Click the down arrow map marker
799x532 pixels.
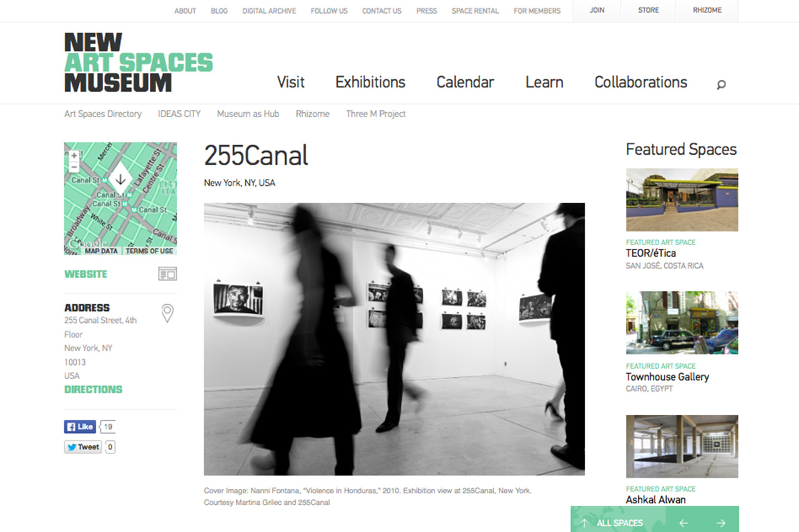click(120, 180)
